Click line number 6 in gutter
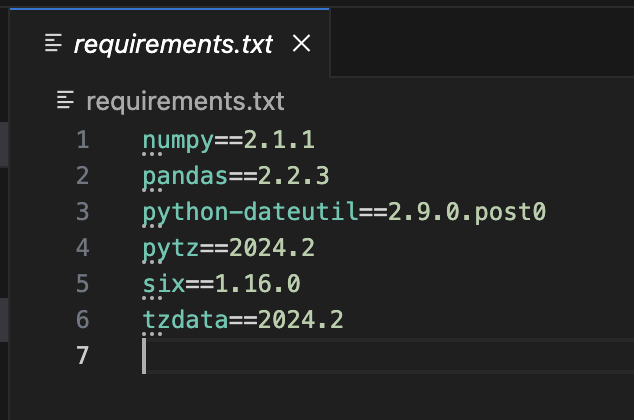 tap(82, 319)
